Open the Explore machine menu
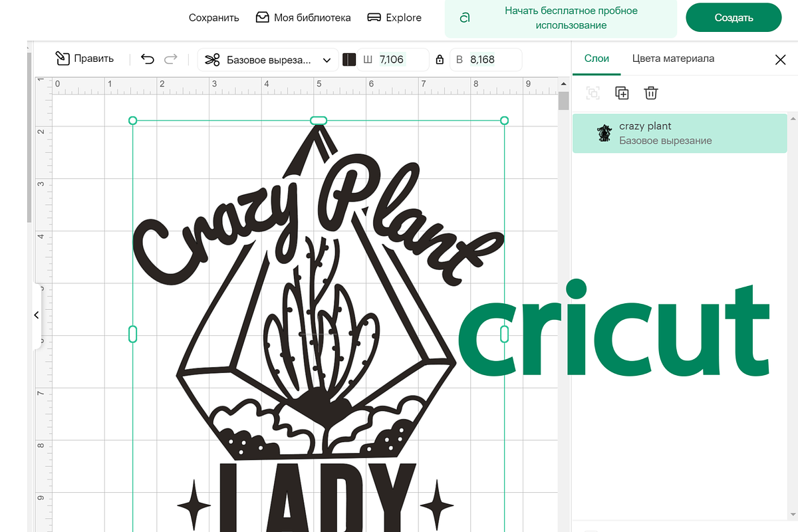Image resolution: width=798 pixels, height=532 pixels. point(394,18)
